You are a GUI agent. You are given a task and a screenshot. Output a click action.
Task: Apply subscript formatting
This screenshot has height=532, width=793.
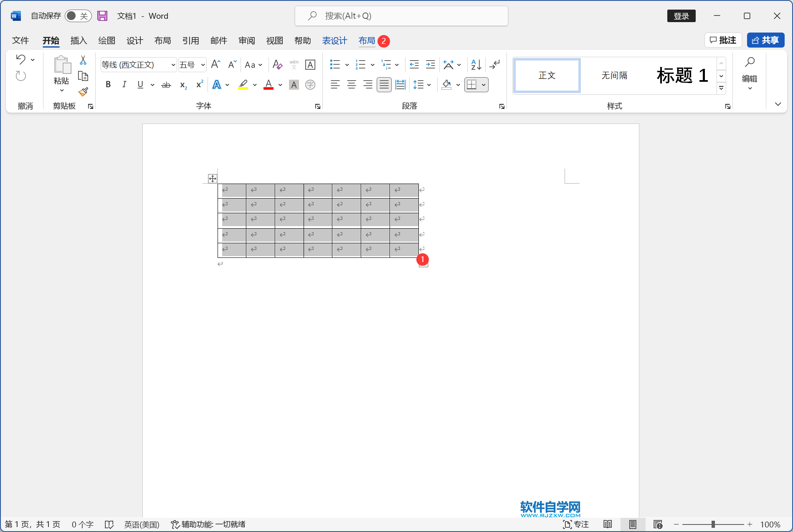182,85
